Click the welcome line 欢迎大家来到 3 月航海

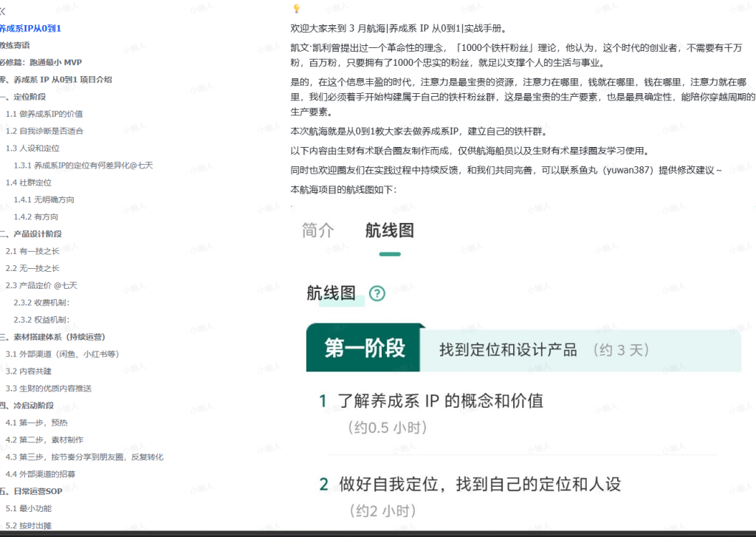point(399,29)
